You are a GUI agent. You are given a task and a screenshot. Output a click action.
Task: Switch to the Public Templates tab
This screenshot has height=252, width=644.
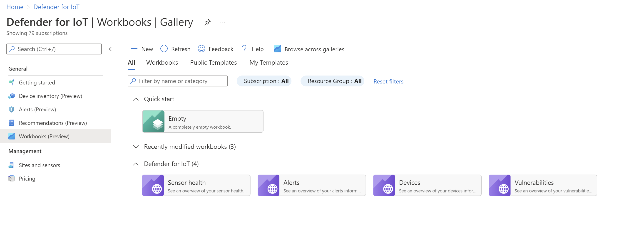pyautogui.click(x=213, y=62)
